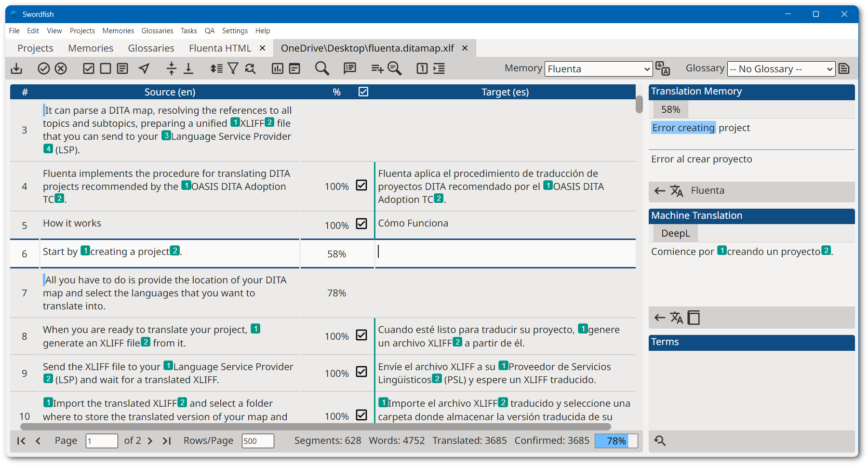The width and height of the screenshot is (868, 466).
Task: Open the Memories menu in menu bar
Action: click(x=118, y=30)
